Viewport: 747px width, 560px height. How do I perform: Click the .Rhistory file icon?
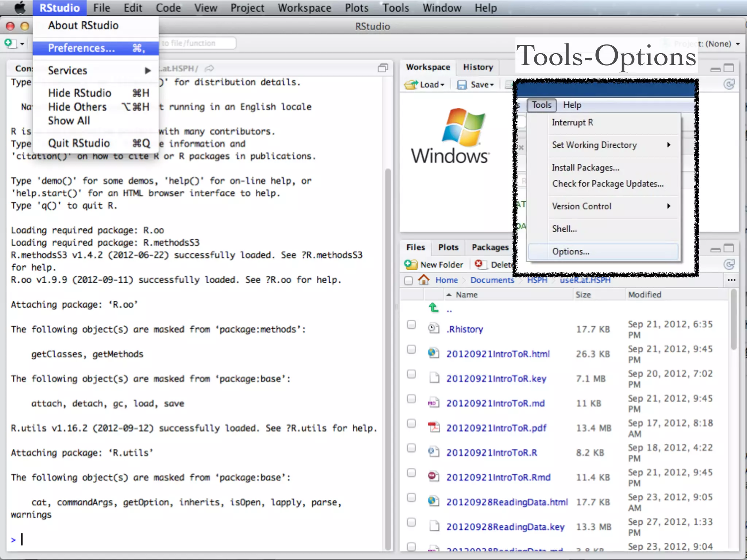(x=433, y=328)
